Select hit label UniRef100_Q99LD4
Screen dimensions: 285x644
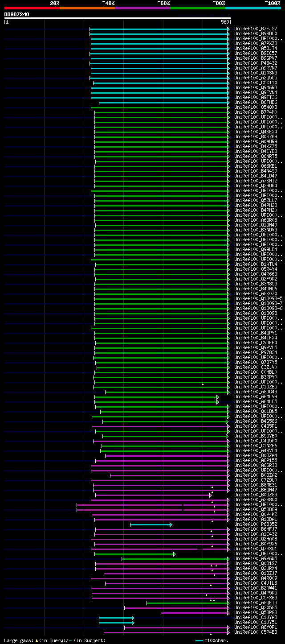[x=256, y=249]
